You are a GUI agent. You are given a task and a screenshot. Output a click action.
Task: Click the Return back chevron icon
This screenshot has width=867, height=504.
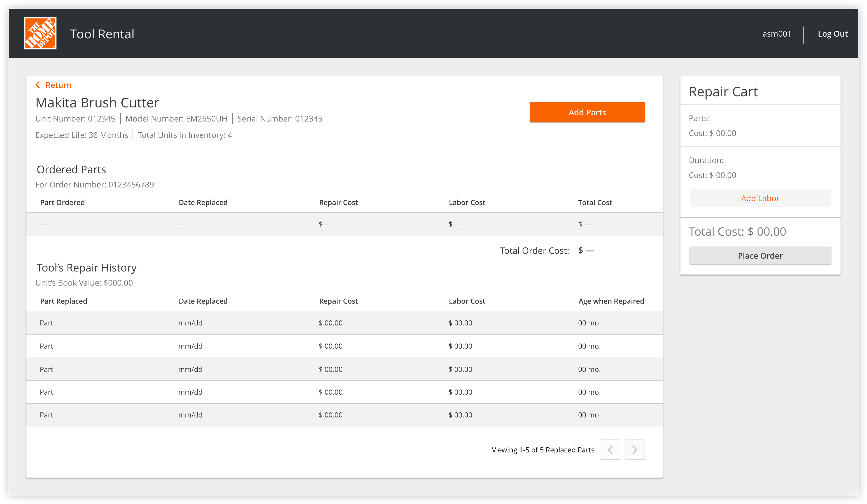(38, 85)
